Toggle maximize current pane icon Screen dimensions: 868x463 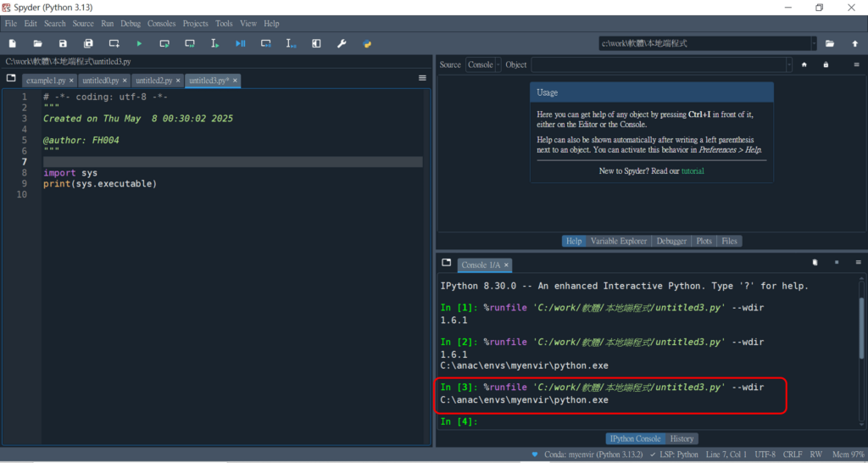[x=316, y=43]
